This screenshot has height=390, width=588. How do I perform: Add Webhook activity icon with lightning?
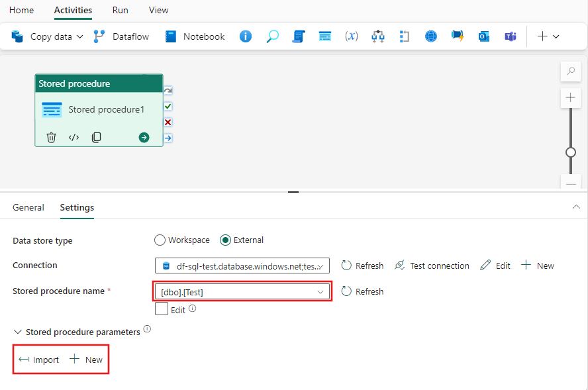(458, 36)
